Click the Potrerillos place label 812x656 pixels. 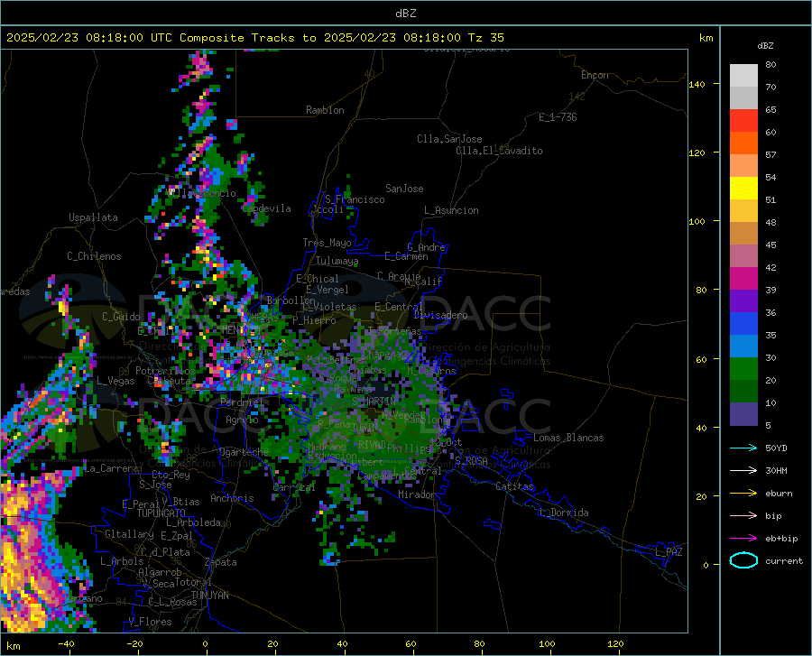point(165,371)
